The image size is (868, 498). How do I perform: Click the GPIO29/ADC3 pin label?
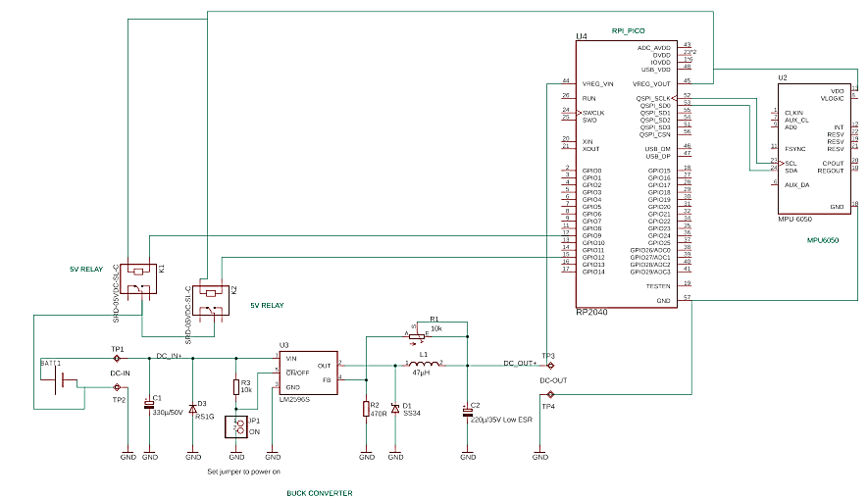click(x=650, y=272)
